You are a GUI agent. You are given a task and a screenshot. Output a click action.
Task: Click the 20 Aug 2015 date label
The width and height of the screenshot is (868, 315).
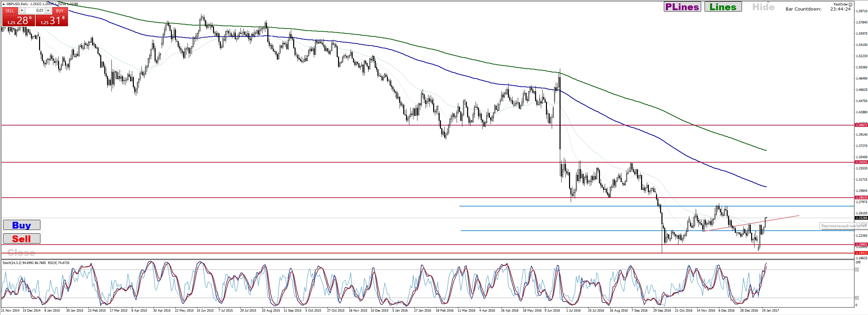(271, 311)
